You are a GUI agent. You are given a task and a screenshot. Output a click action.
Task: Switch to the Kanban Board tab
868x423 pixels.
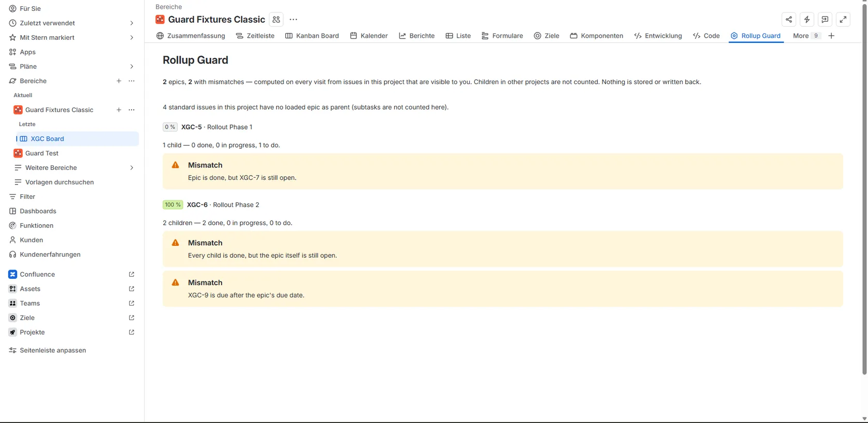coord(312,36)
